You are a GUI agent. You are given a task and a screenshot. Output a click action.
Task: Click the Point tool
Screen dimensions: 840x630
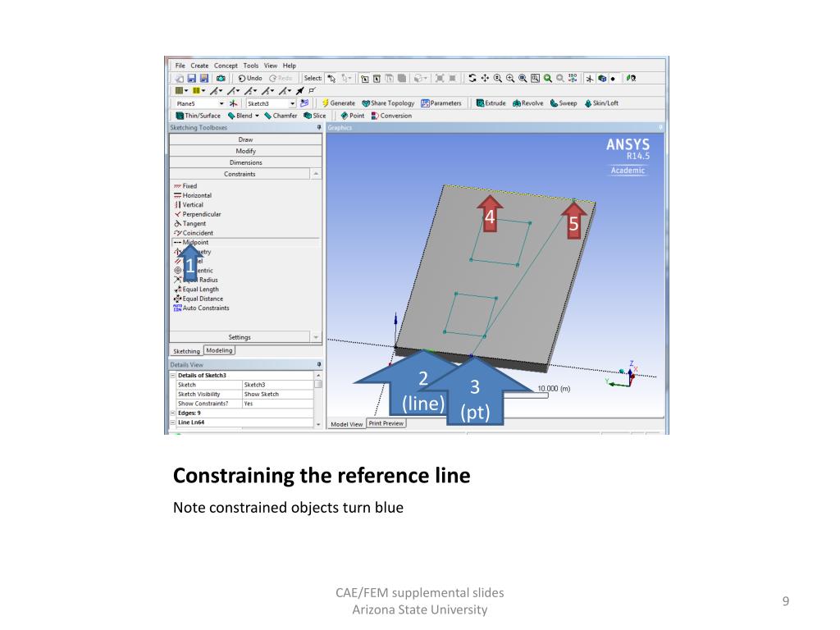(x=353, y=116)
